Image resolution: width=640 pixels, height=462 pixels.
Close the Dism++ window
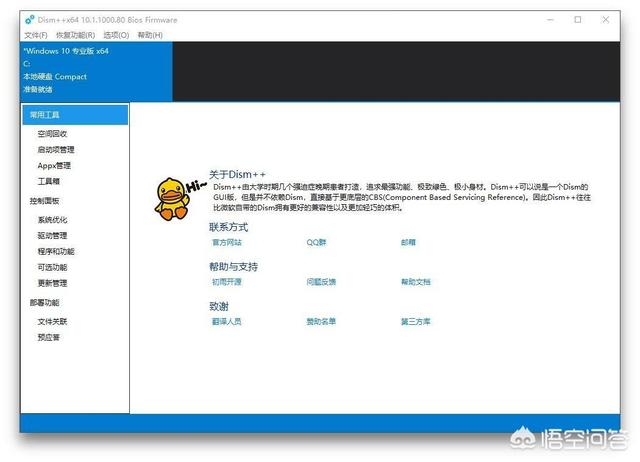click(606, 20)
